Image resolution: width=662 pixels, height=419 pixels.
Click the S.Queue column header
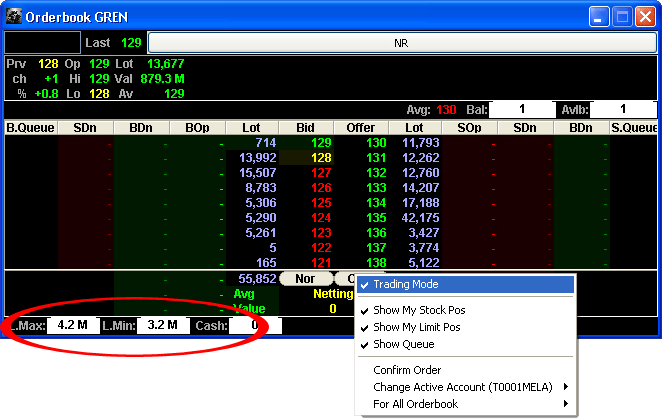tap(633, 128)
